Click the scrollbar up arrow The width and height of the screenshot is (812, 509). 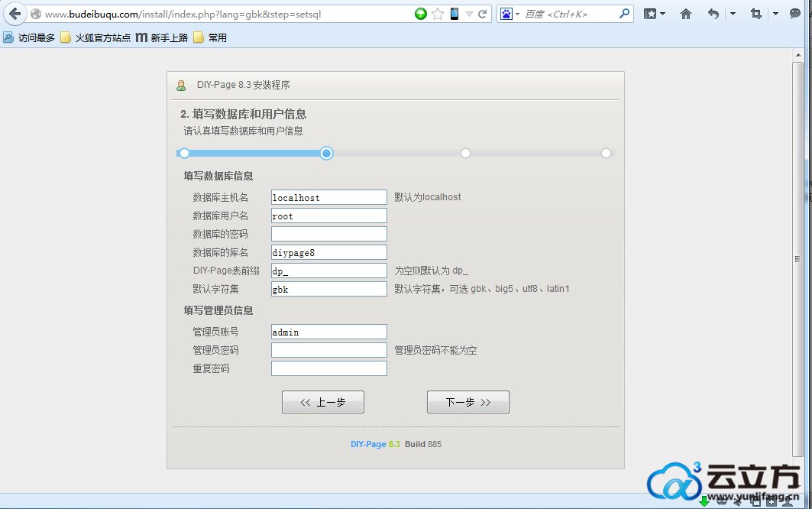[x=797, y=54]
